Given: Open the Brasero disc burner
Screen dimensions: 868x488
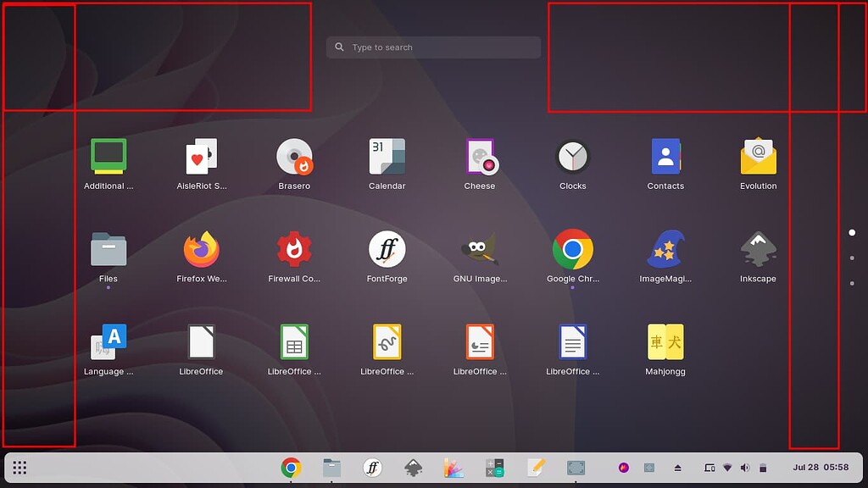Looking at the screenshot, I should pyautogui.click(x=294, y=157).
